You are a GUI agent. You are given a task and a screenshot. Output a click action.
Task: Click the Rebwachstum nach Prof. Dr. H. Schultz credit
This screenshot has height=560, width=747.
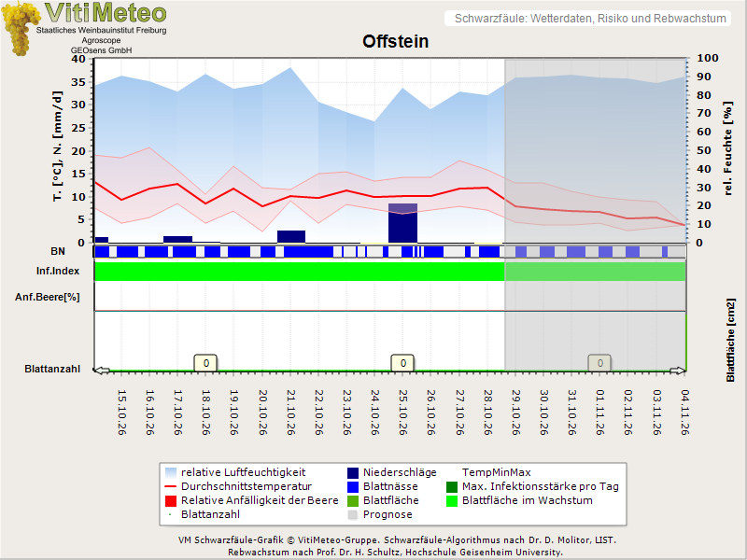(x=395, y=553)
